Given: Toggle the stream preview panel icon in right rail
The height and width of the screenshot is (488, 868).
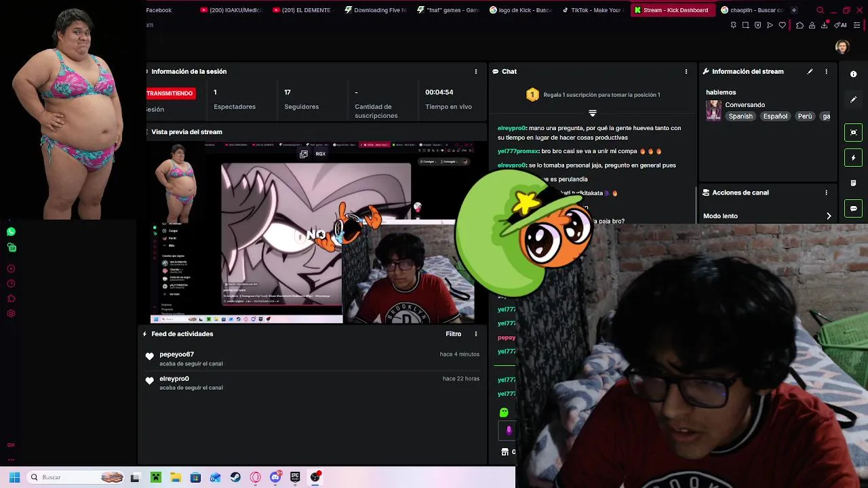Looking at the screenshot, I should pos(854,132).
